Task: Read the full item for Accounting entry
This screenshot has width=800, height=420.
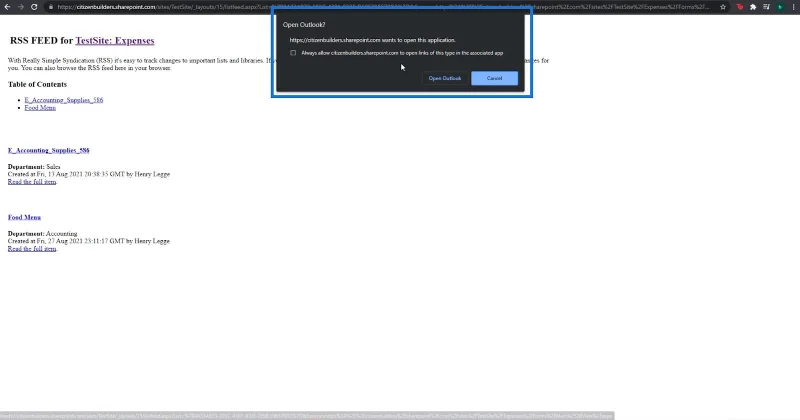Action: 32,249
